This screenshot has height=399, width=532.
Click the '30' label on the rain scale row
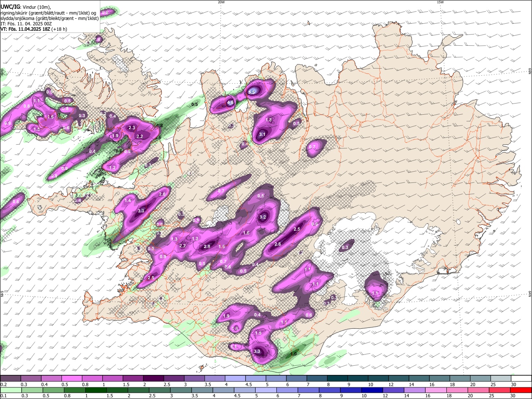pos(514,396)
